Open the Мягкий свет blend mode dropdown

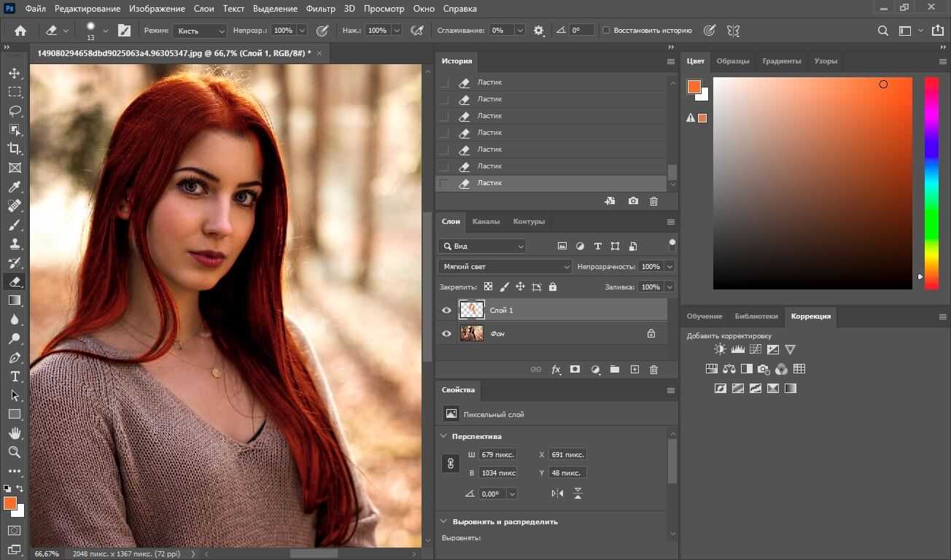[505, 267]
